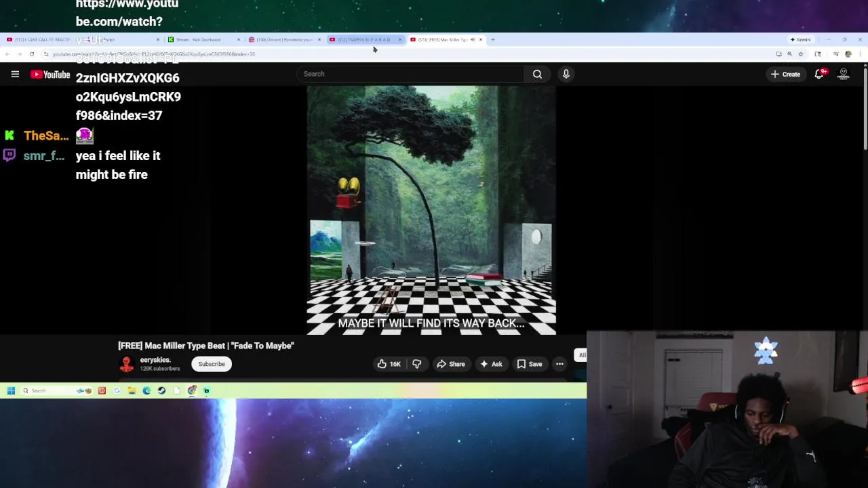
Task: Switch to Chrome from the taskbar
Action: click(192, 390)
